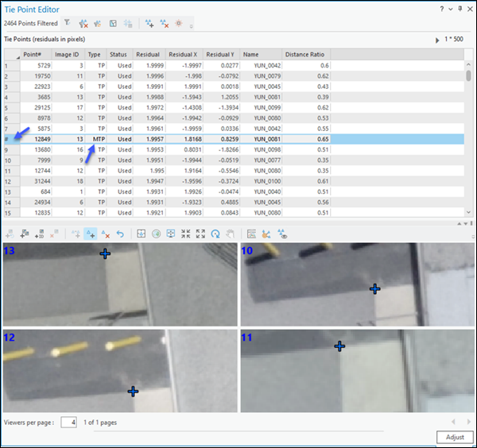Click Residual Y column header
Screen dimensions: 477x448
click(x=221, y=54)
